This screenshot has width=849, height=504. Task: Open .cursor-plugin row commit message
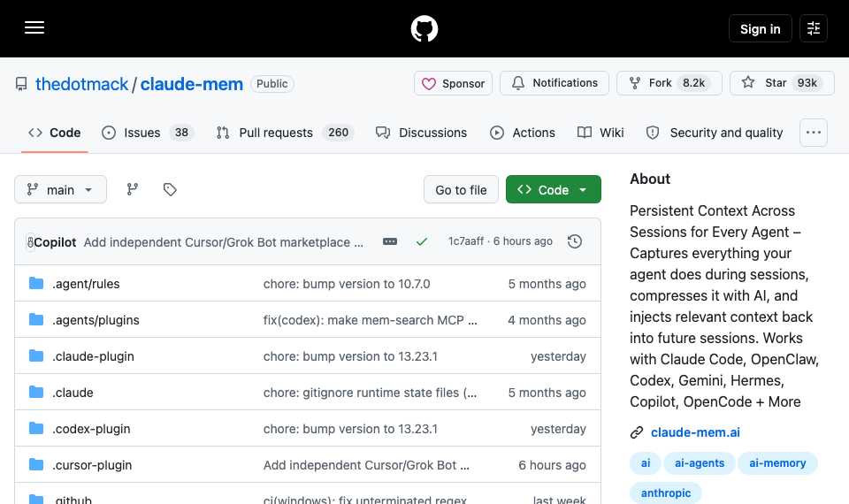366,465
